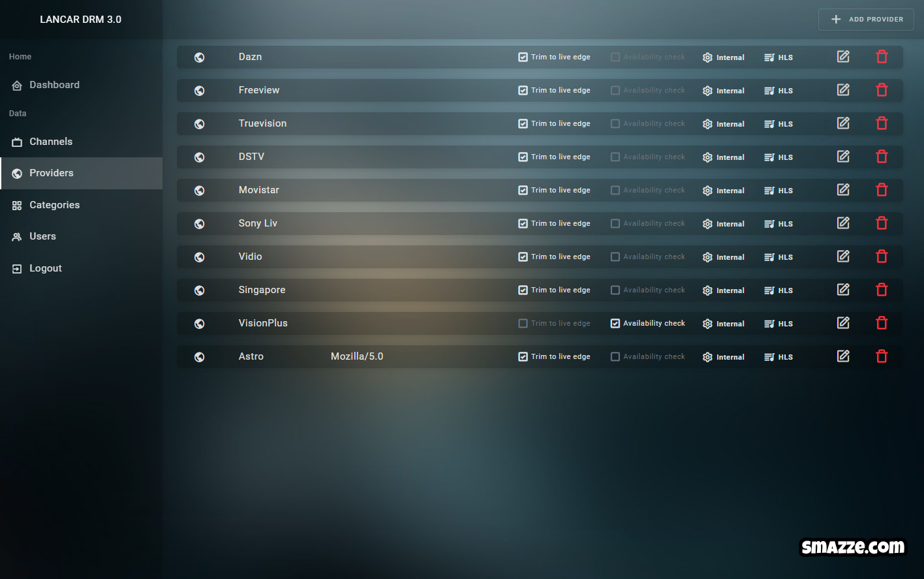The width and height of the screenshot is (924, 579).
Task: Click the Movistar edit pencil icon
Action: coord(843,190)
